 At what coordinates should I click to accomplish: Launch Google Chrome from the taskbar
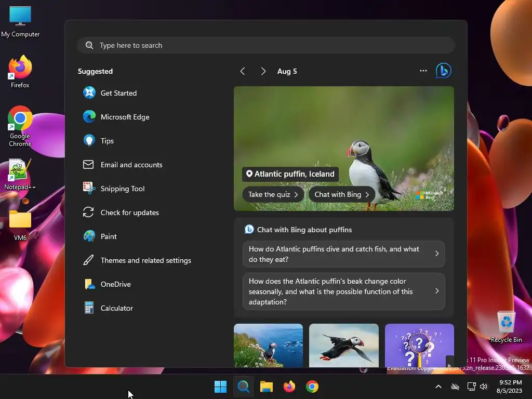tap(312, 387)
